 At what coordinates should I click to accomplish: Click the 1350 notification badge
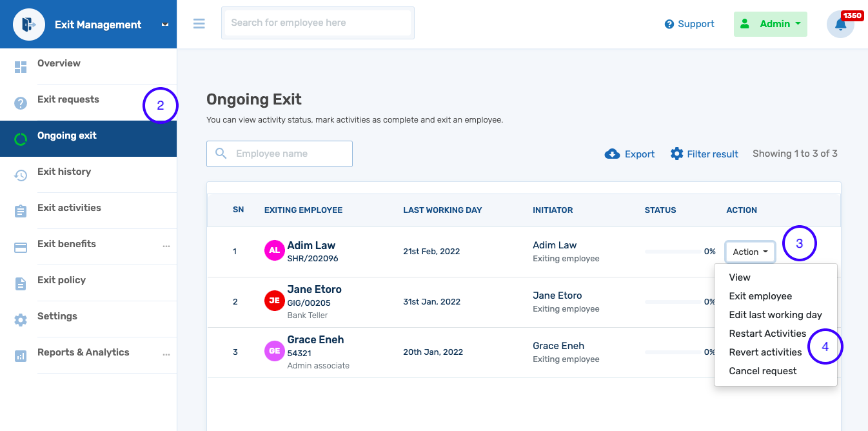pyautogui.click(x=853, y=15)
